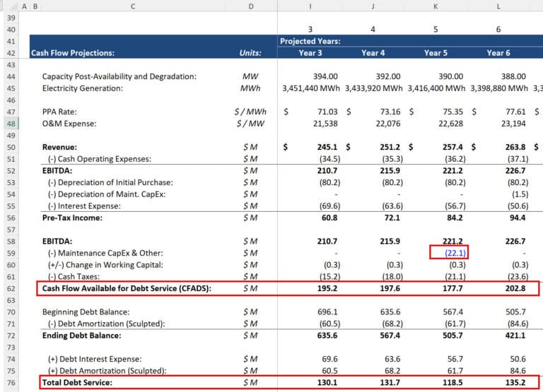Select the PPA rate value 71.03
This screenshot has width=543, height=392.
[327, 112]
